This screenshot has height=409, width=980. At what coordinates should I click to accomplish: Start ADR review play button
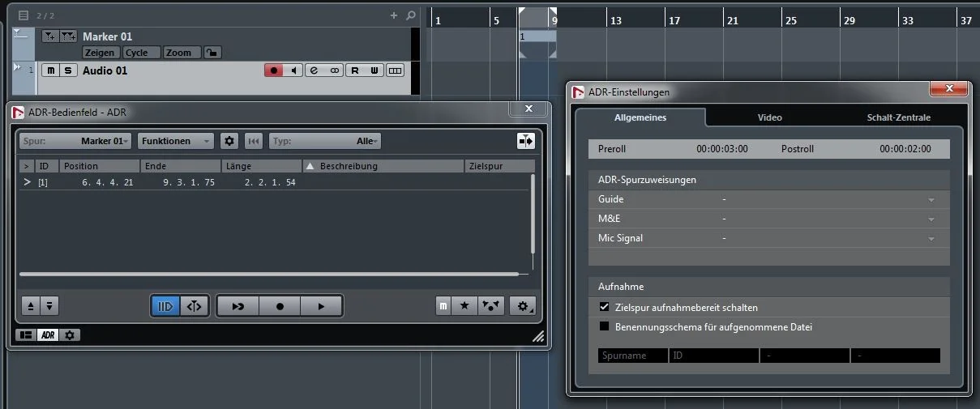321,306
